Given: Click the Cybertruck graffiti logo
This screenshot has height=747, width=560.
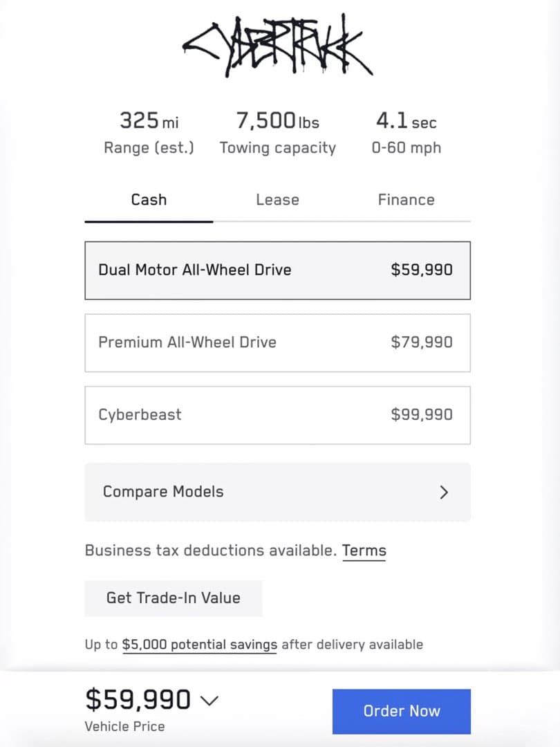Looking at the screenshot, I should tap(278, 46).
